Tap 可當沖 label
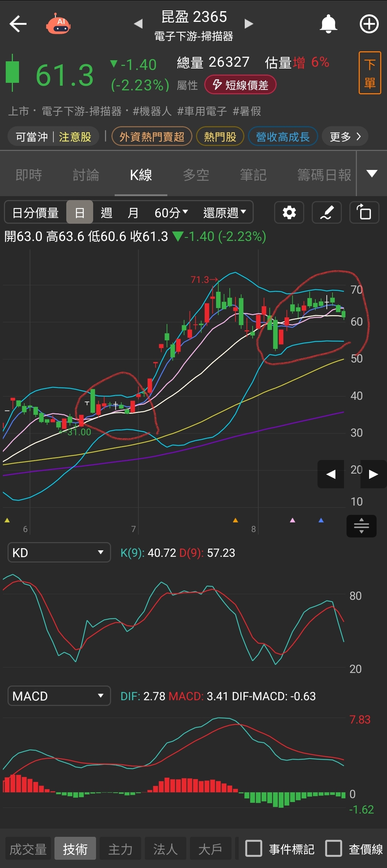The height and width of the screenshot is (868, 387). point(32,137)
